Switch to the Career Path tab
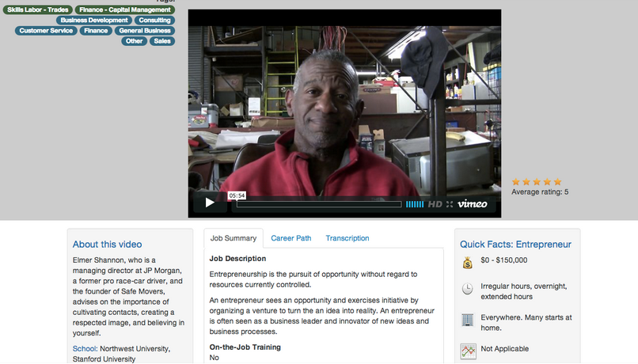This screenshot has height=364, width=638. [x=291, y=238]
